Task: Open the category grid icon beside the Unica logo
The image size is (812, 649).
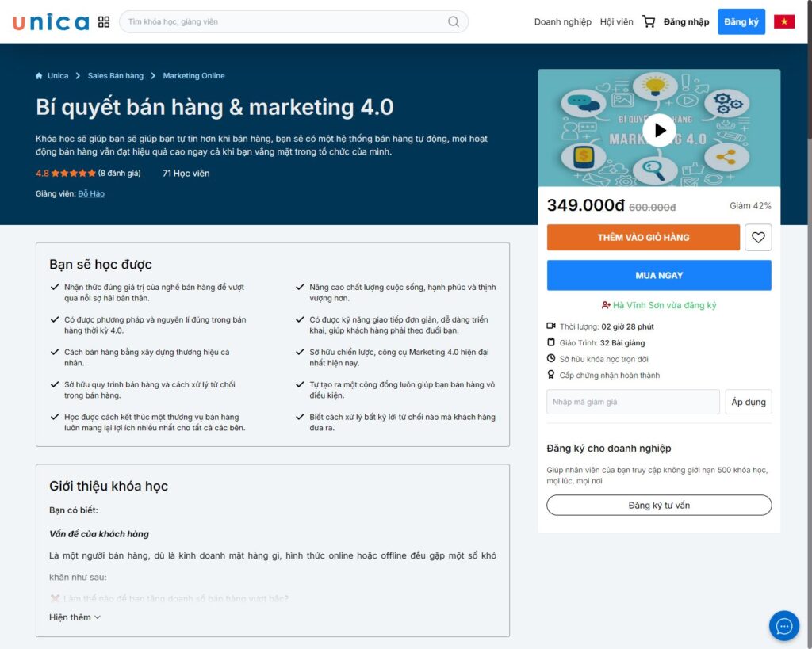Action: (x=103, y=21)
